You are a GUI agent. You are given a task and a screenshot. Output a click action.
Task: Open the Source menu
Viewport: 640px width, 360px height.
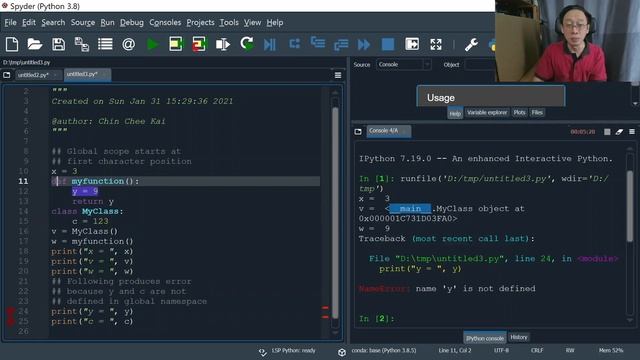point(83,22)
